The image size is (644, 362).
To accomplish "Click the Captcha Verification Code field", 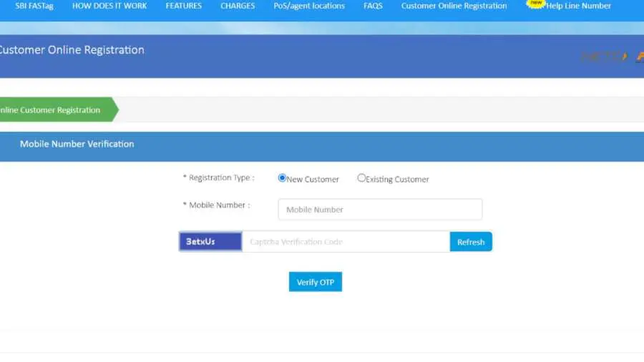I will click(x=346, y=242).
